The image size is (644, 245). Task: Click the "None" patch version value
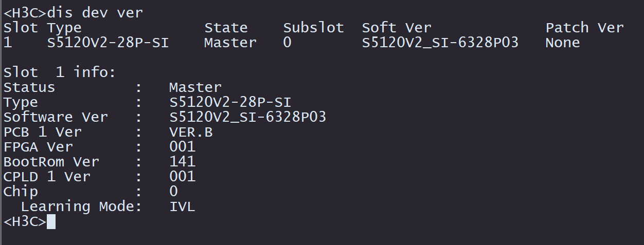(x=563, y=43)
